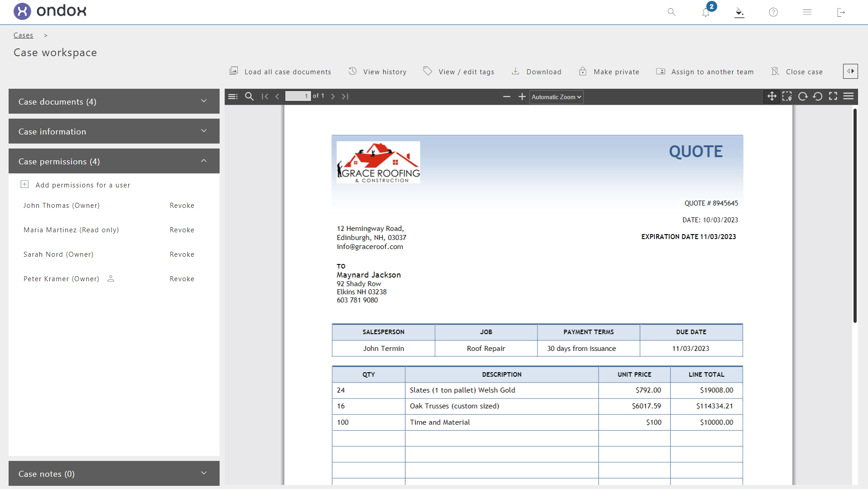Expand the Case documents (4) section

coord(114,101)
